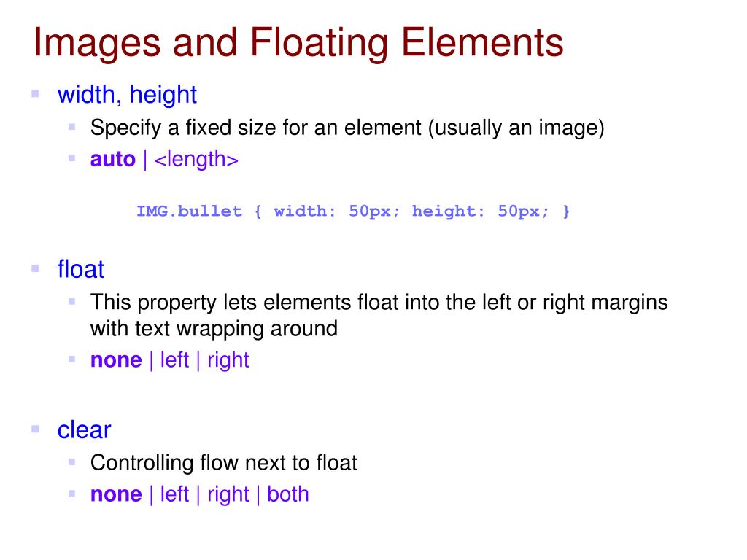Click the IMG.bullet code example line
This screenshot has width=747, height=560.
(353, 211)
